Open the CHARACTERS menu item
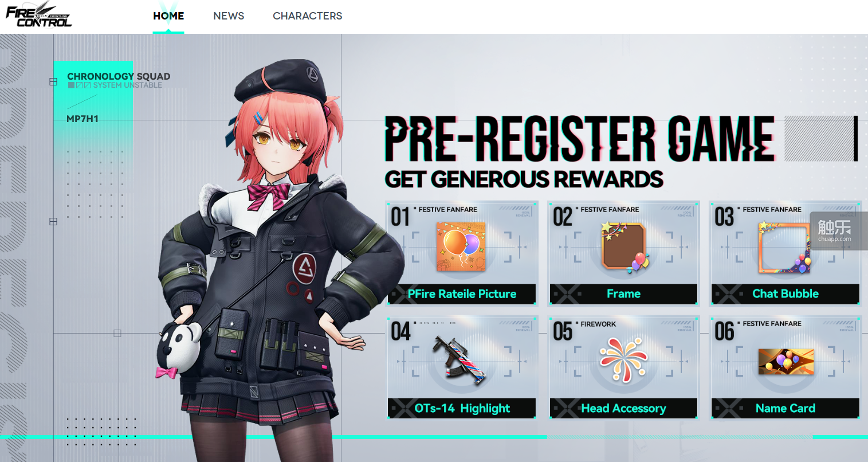Image resolution: width=868 pixels, height=462 pixels. [308, 16]
